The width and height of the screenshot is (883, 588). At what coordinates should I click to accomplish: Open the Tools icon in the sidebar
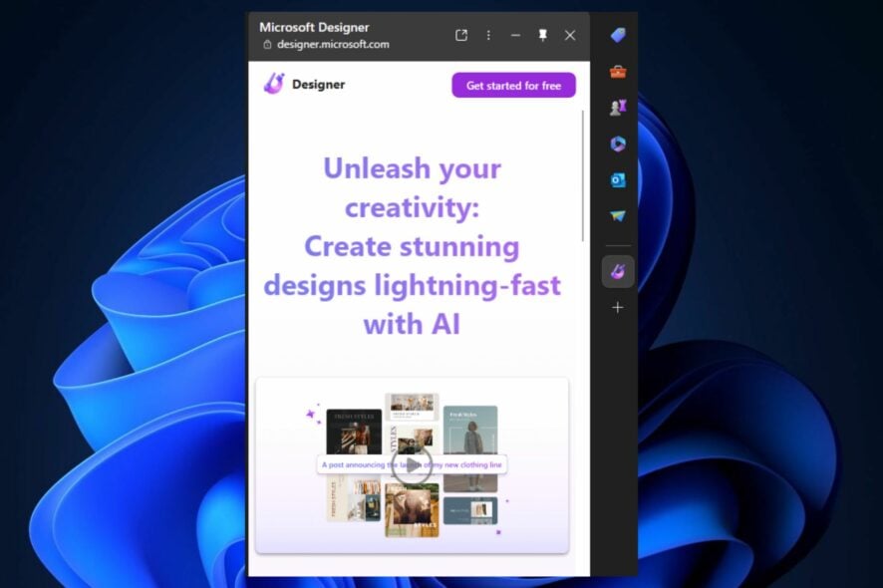618,71
